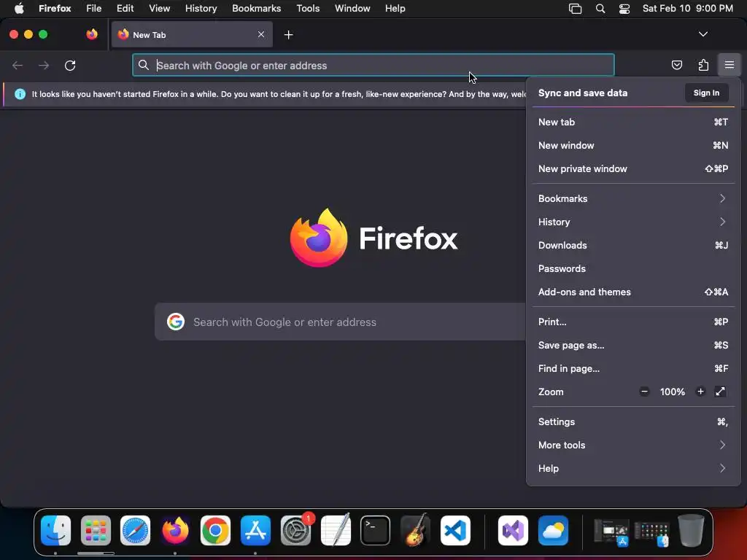Open Launchpad from the dock
Screen dimensions: 747x560
pos(96,530)
